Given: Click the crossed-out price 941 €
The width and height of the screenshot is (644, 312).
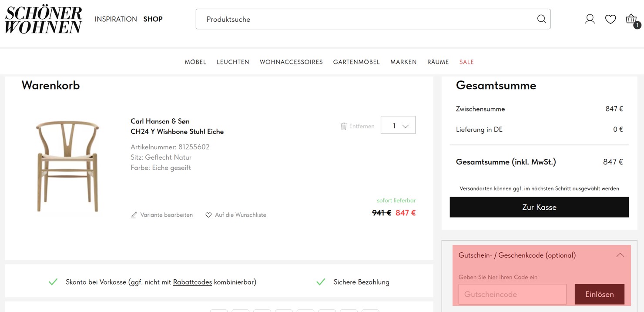Looking at the screenshot, I should (382, 213).
